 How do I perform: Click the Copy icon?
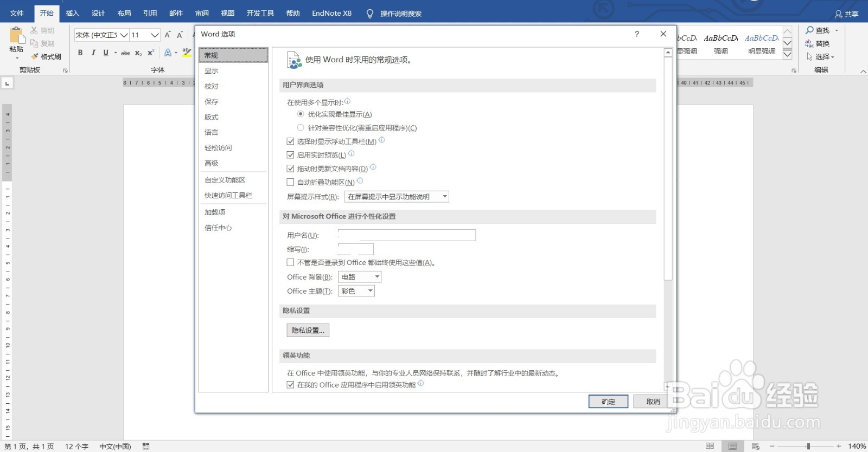click(x=34, y=43)
